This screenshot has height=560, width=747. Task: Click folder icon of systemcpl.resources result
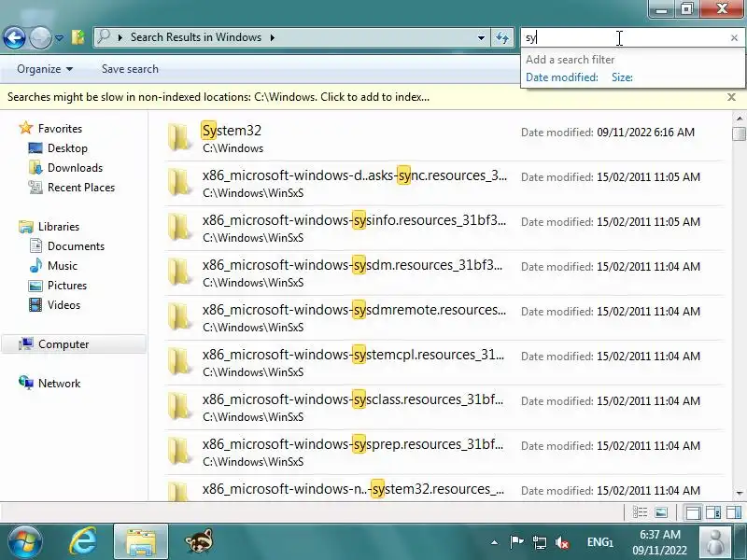179,362
